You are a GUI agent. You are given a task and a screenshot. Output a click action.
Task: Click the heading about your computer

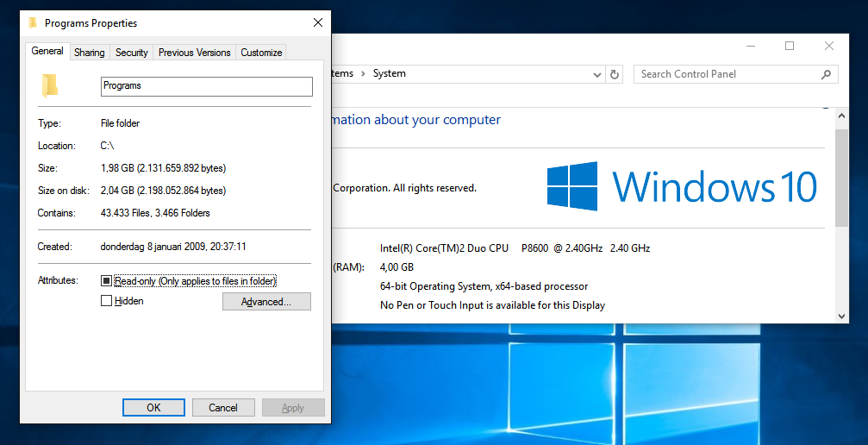click(x=416, y=120)
